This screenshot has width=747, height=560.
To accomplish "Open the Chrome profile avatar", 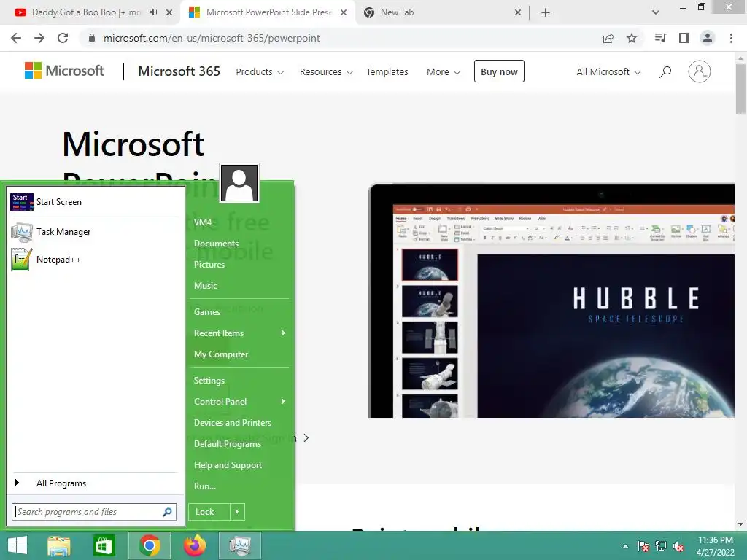I will click(708, 38).
